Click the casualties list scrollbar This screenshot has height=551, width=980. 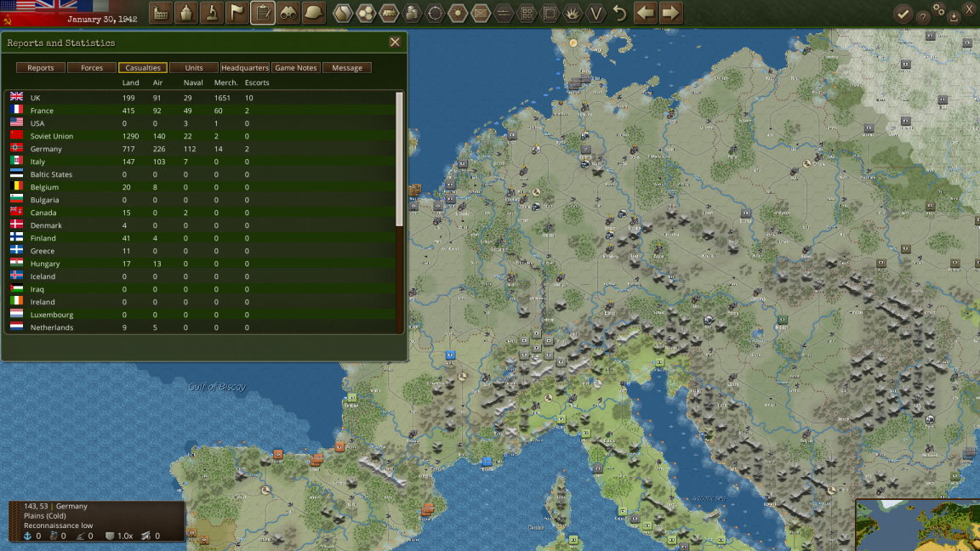pyautogui.click(x=399, y=159)
